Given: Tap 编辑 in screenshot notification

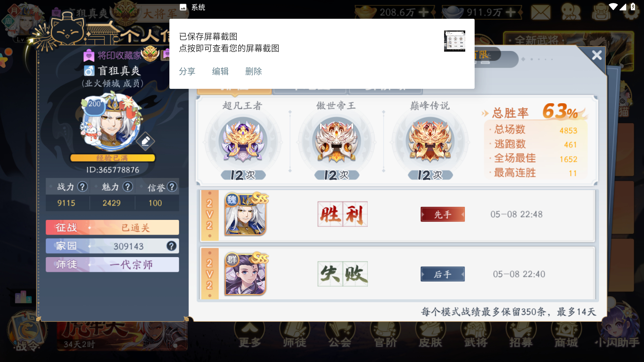Looking at the screenshot, I should pos(220,71).
